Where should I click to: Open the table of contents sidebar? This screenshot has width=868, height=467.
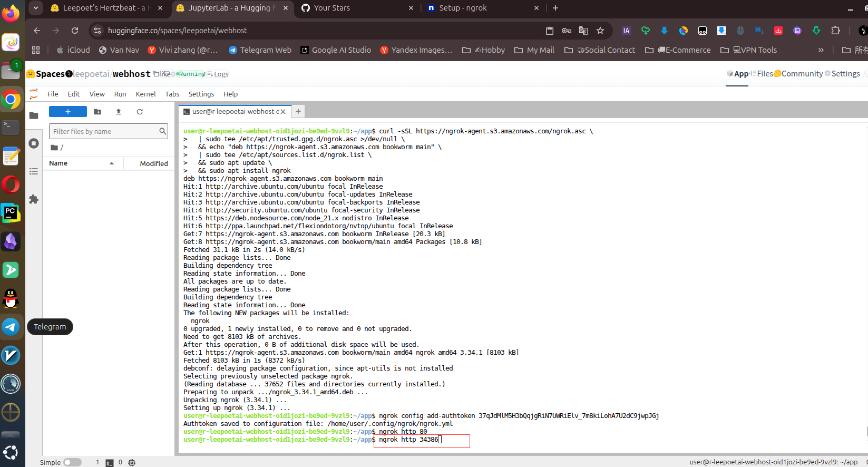34,171
